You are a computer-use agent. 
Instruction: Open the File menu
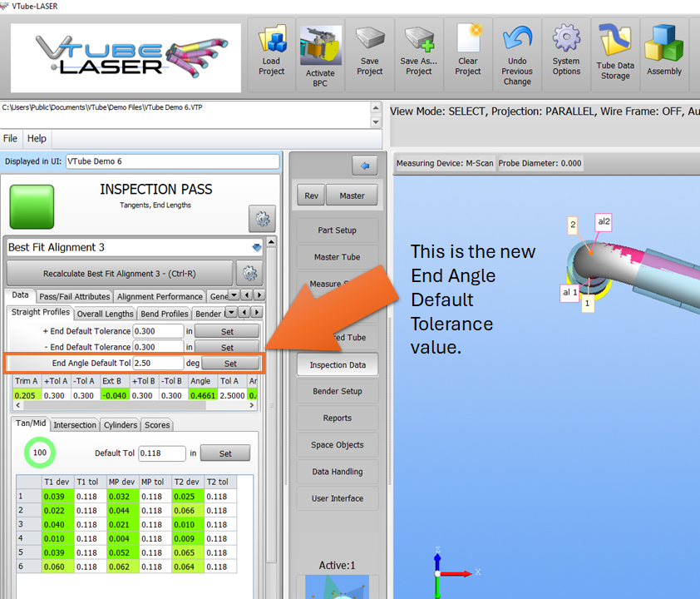pyautogui.click(x=10, y=138)
